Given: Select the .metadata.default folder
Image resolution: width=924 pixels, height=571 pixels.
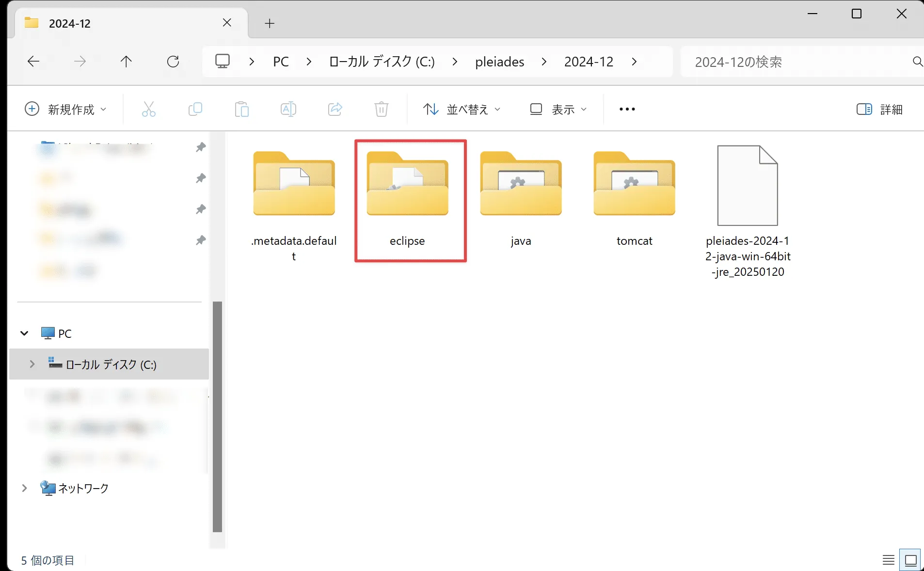Looking at the screenshot, I should point(294,206).
